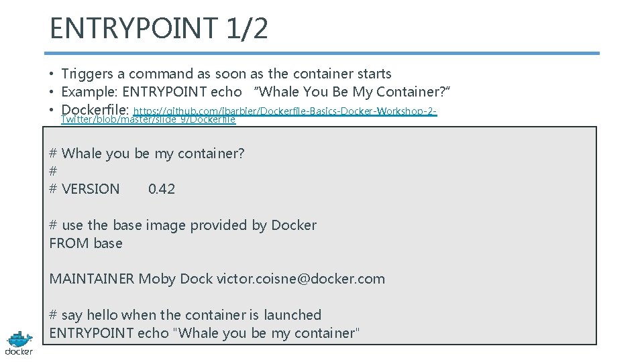
Task: Click the final ENTRYPOINT echo code line
Action: pyautogui.click(x=205, y=333)
